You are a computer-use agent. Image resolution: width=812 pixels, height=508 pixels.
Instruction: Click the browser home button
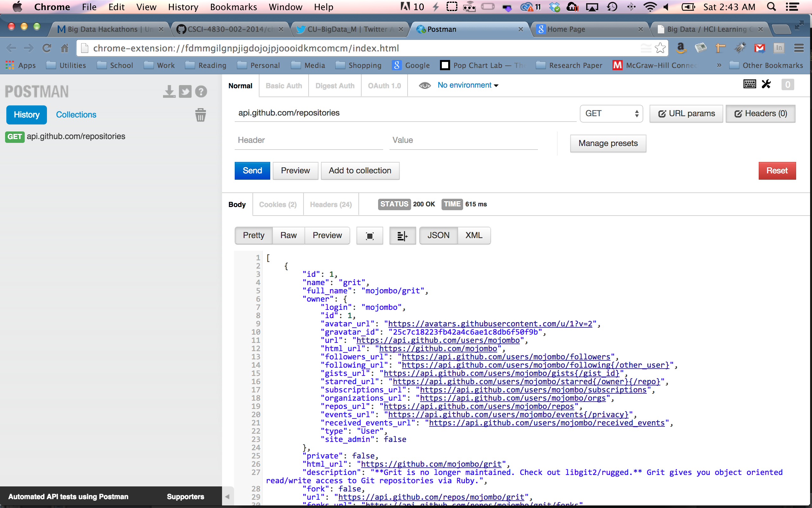tap(64, 48)
